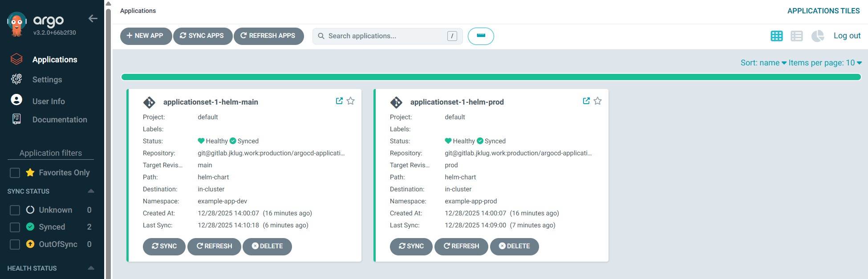Click the NEW APP button

pos(146,36)
